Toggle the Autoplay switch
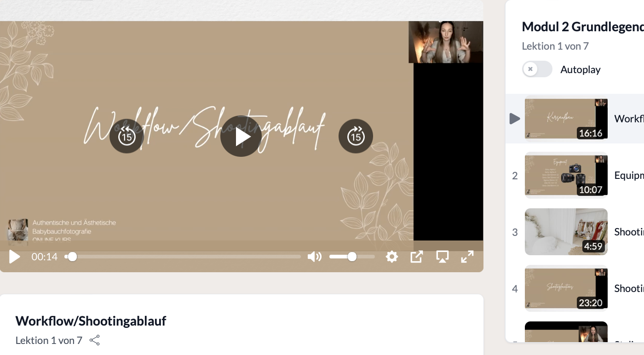 (537, 69)
